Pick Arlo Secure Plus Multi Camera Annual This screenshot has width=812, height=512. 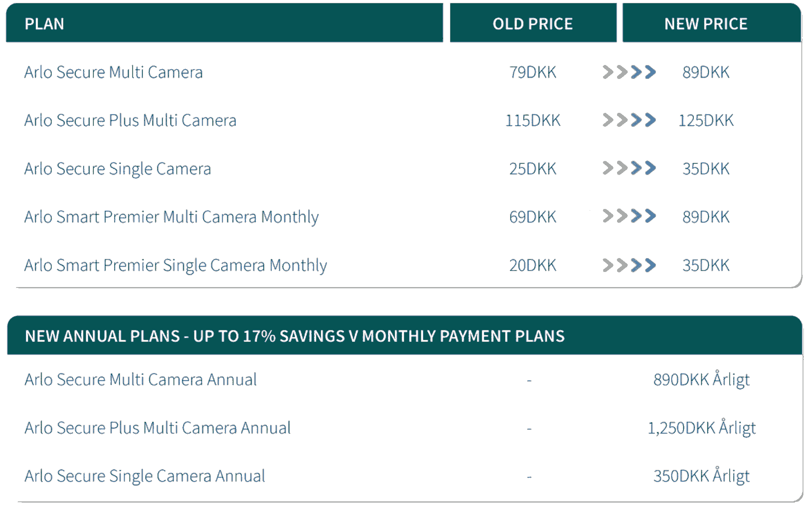(157, 428)
